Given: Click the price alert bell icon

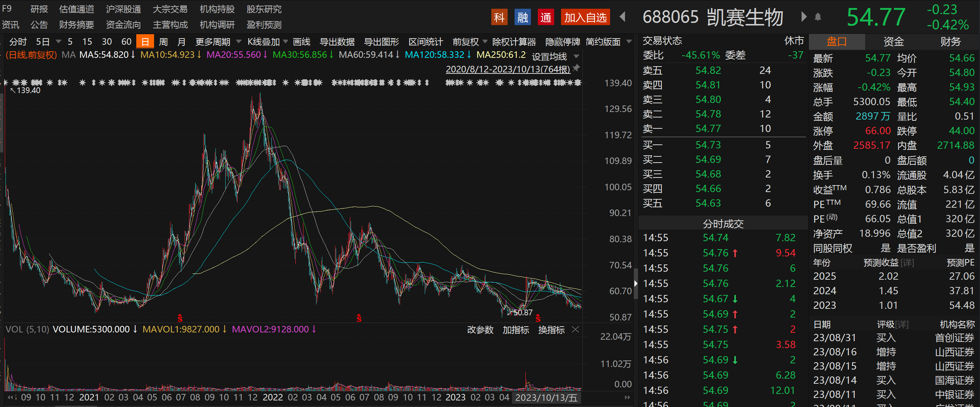Looking at the screenshot, I should 818,17.
